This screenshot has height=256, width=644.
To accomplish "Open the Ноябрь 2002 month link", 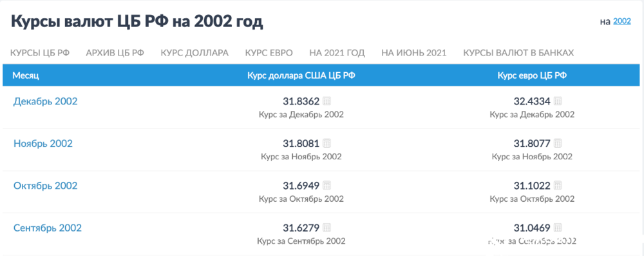I will point(43,144).
